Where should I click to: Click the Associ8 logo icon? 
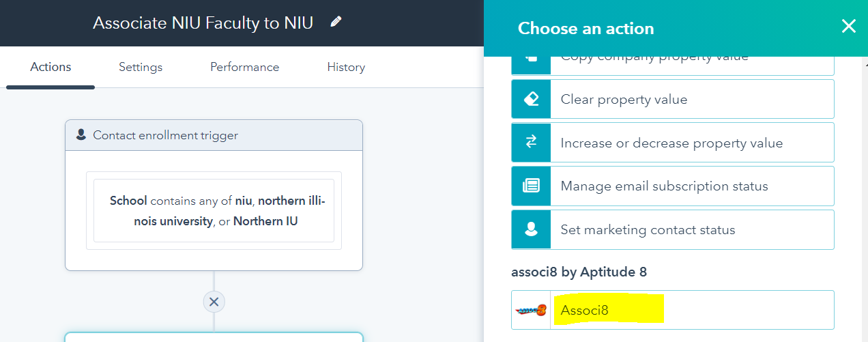click(531, 310)
